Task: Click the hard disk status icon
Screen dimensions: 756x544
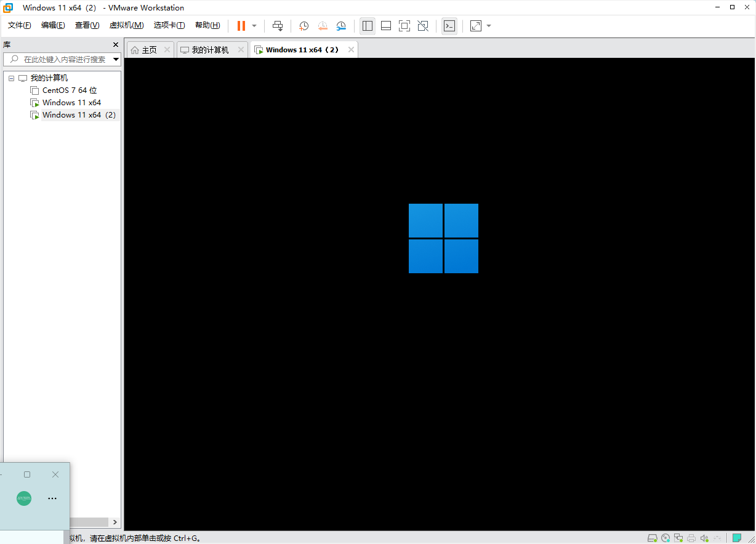Action: point(652,538)
